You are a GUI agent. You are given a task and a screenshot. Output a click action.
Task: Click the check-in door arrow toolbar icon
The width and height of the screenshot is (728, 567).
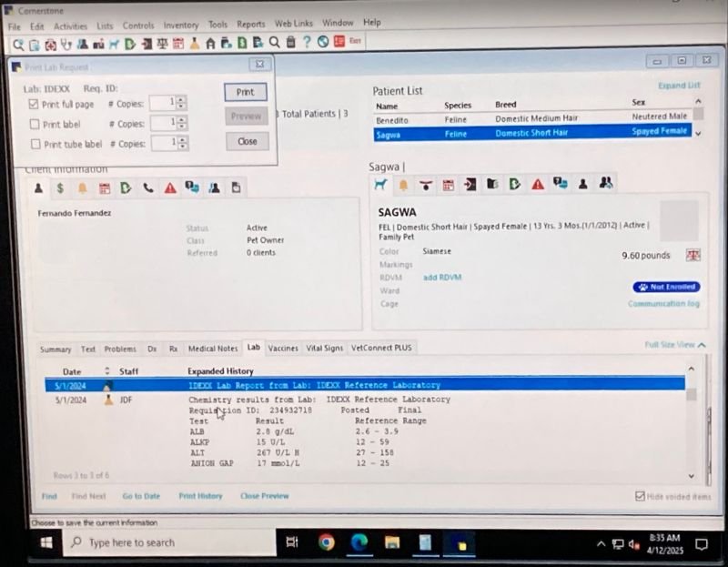[147, 44]
